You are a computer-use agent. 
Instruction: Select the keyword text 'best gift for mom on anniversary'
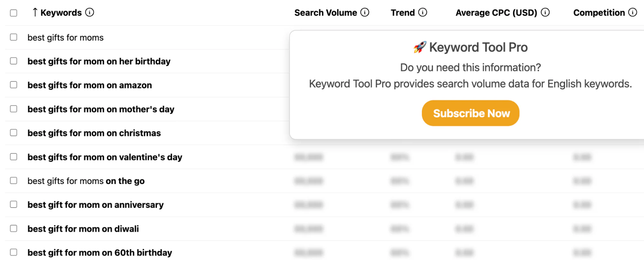pyautogui.click(x=95, y=205)
